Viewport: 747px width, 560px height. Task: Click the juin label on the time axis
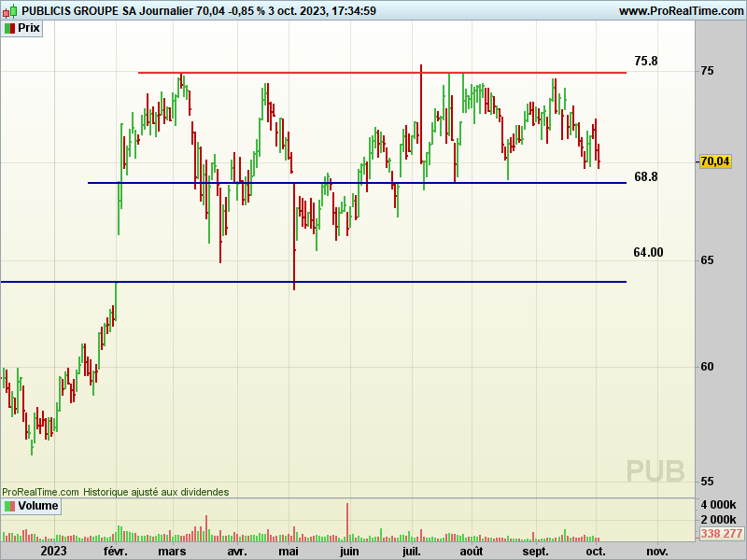click(349, 552)
